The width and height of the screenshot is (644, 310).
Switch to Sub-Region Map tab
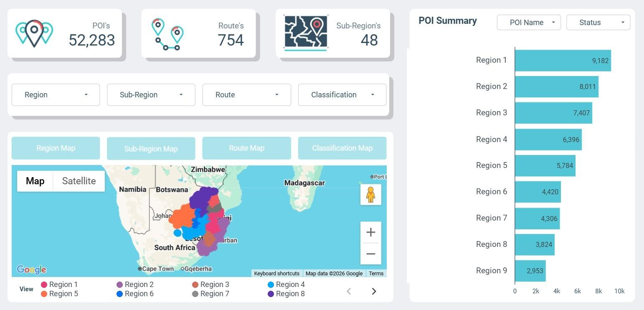151,149
